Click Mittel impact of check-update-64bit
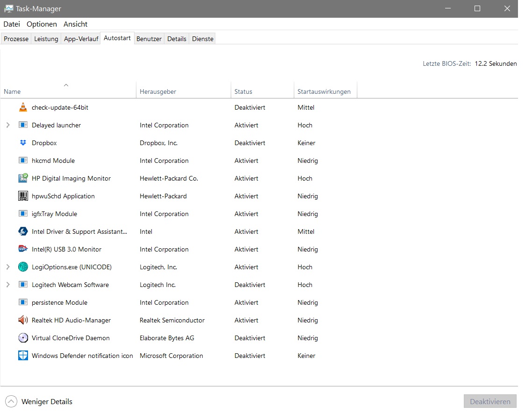 coord(305,107)
